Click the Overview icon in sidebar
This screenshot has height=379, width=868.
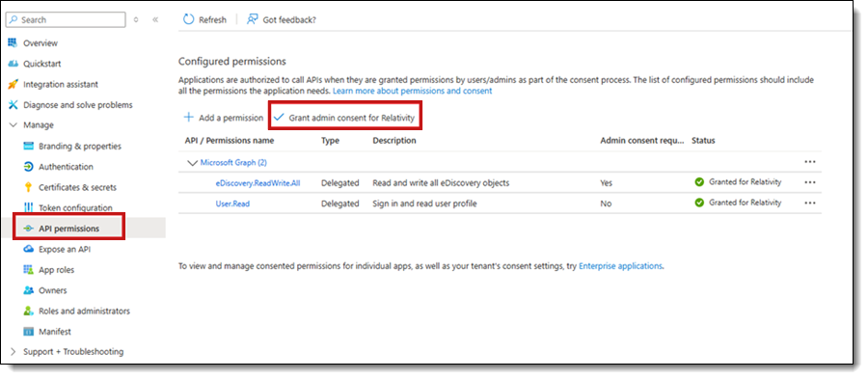[x=13, y=43]
